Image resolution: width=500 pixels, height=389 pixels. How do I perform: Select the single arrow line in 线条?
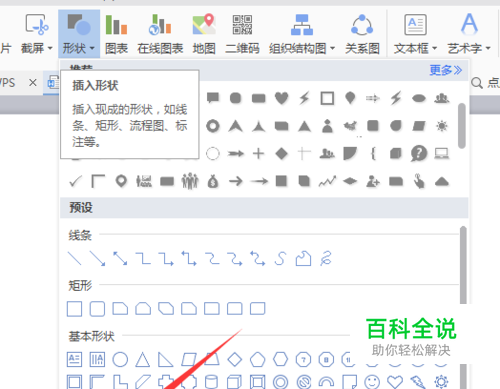97,258
